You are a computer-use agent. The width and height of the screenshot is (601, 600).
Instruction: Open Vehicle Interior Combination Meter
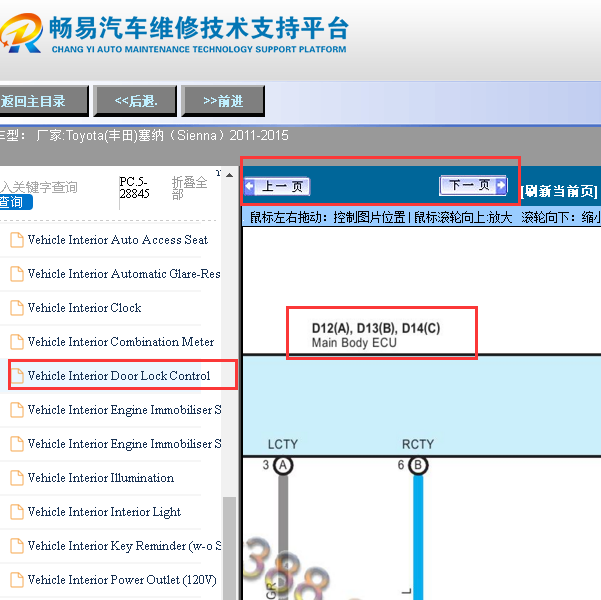coord(121,342)
